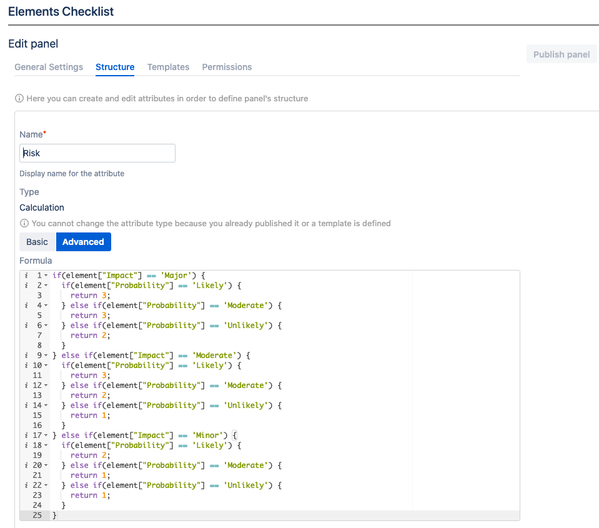Click the info icon beside line 1
This screenshot has width=599, height=528.
pos(26,275)
